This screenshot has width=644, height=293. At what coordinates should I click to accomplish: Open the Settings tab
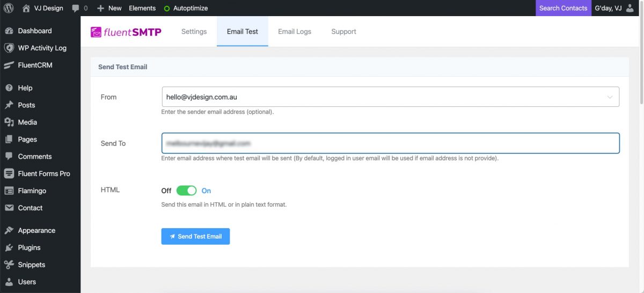coord(194,32)
